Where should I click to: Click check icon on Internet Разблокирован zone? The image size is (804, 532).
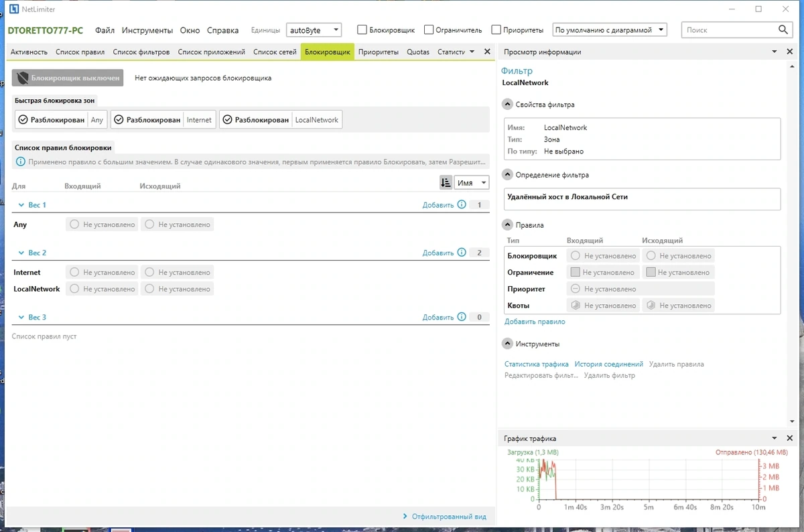coord(119,120)
